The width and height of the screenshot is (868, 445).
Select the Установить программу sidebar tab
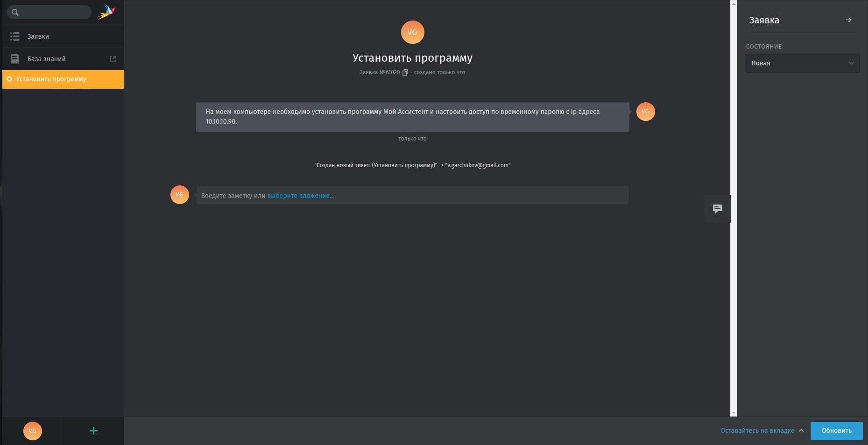coord(51,79)
